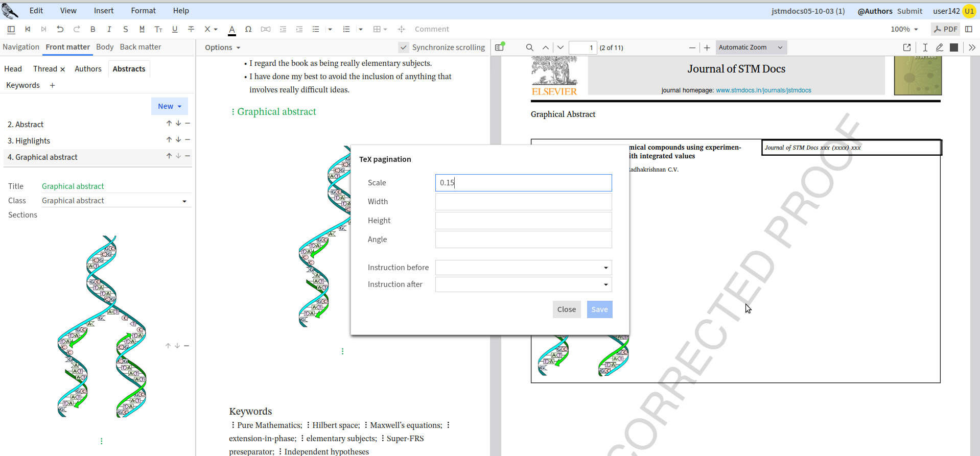Open the New abstract dropdown
980x456 pixels.
point(170,106)
